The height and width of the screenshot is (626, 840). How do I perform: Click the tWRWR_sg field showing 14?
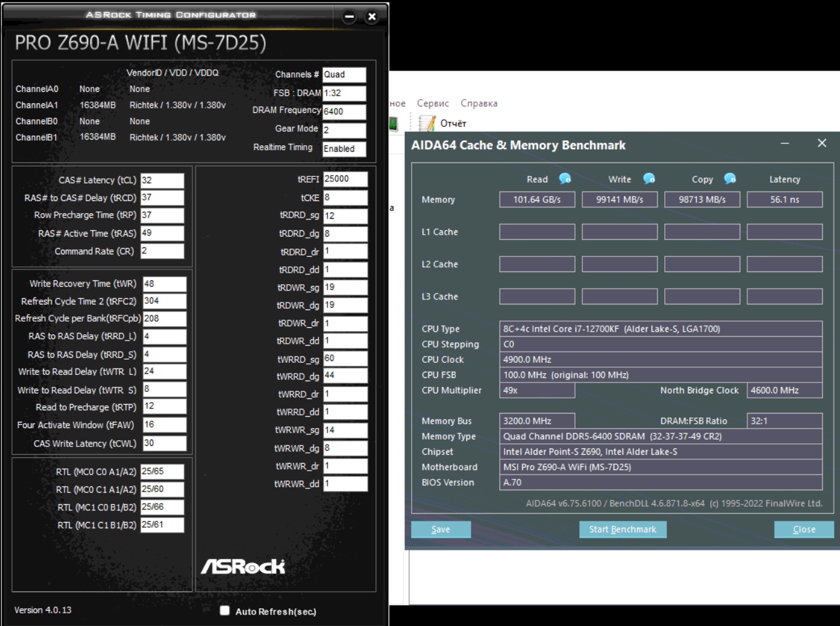pyautogui.click(x=345, y=430)
